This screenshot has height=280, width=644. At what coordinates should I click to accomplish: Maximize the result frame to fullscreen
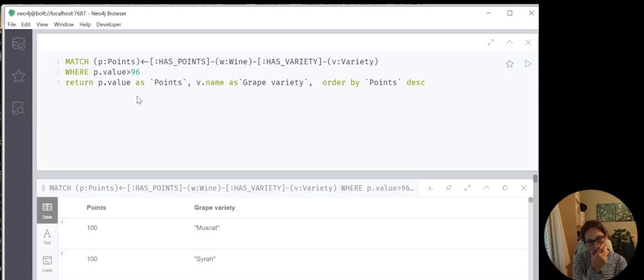click(x=467, y=188)
